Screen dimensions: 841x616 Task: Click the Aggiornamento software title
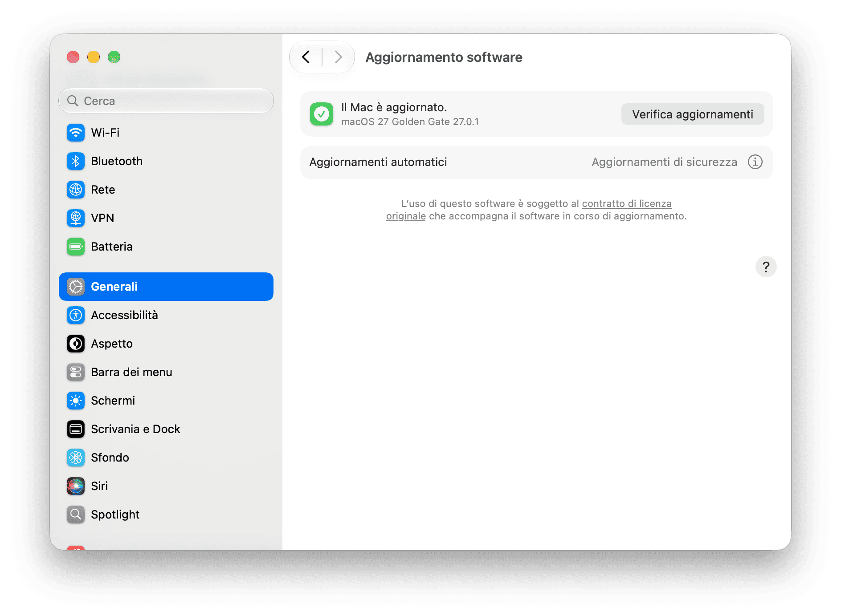pyautogui.click(x=444, y=57)
